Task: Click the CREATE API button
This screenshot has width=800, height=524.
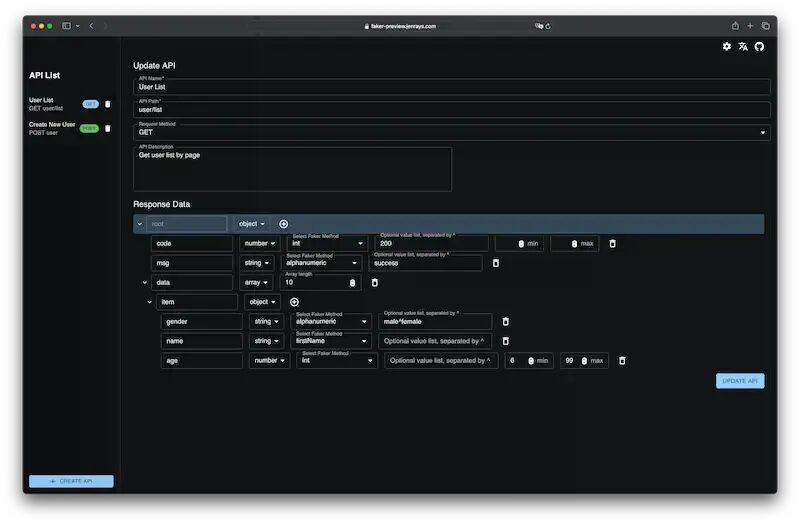Action: 71,481
